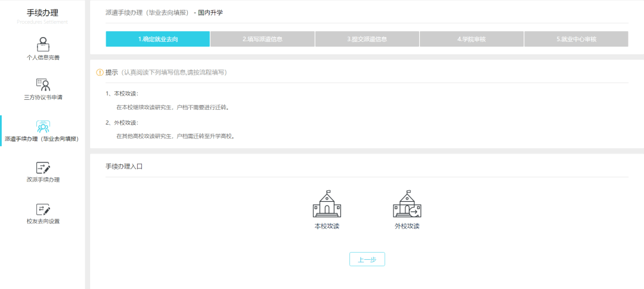
Task: Click the 改派手续办理 edit icon
Action: click(43, 168)
